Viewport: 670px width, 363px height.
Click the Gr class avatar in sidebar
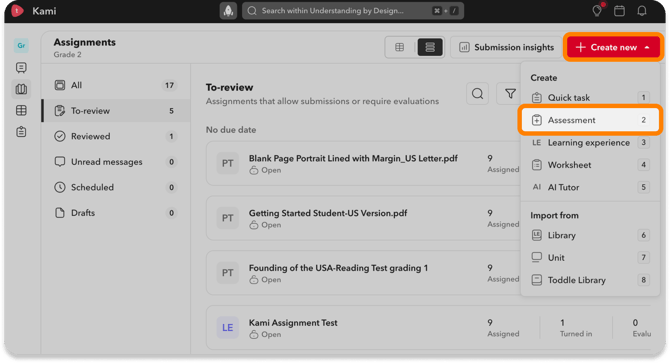click(21, 45)
